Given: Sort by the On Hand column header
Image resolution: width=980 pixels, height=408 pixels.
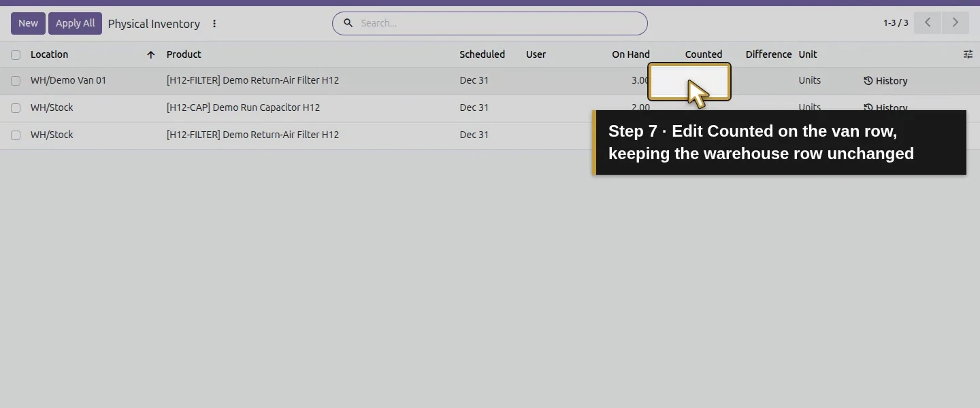Looking at the screenshot, I should [631, 54].
